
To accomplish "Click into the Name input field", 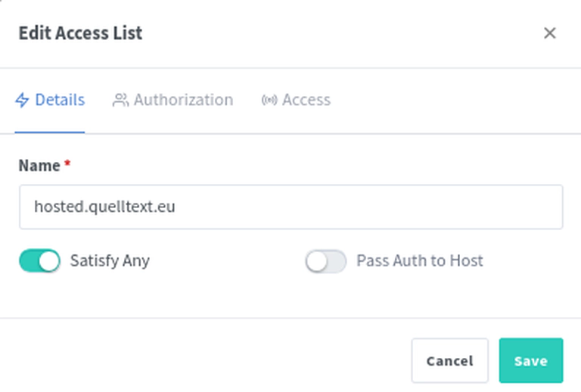I will coord(290,207).
